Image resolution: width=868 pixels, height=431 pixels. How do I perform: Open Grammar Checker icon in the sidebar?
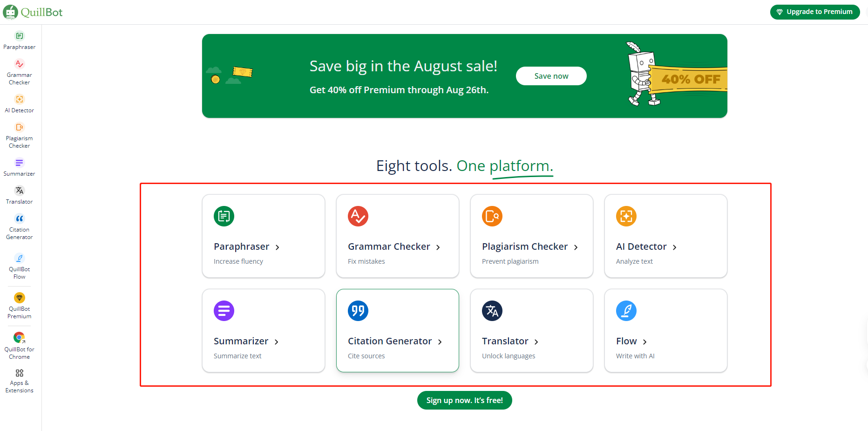click(20, 64)
